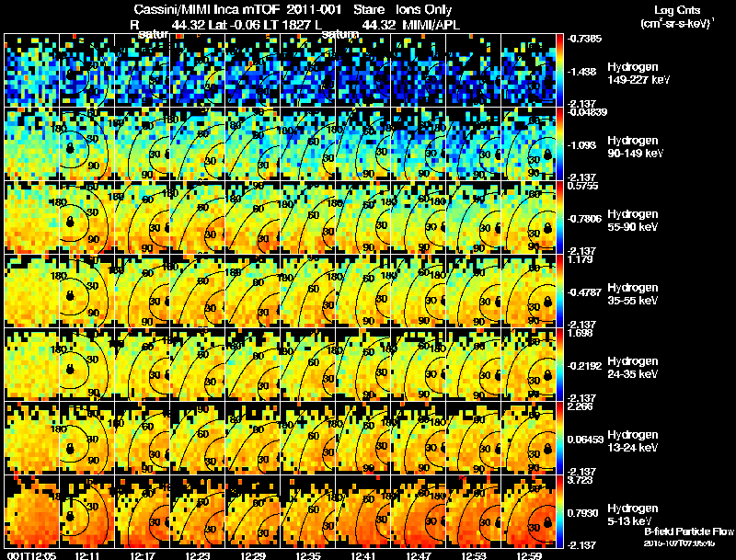Viewport: 736px width, 560px height.
Task: Select the 'Hydrogen 55-90 keV' row label
Action: click(x=633, y=221)
